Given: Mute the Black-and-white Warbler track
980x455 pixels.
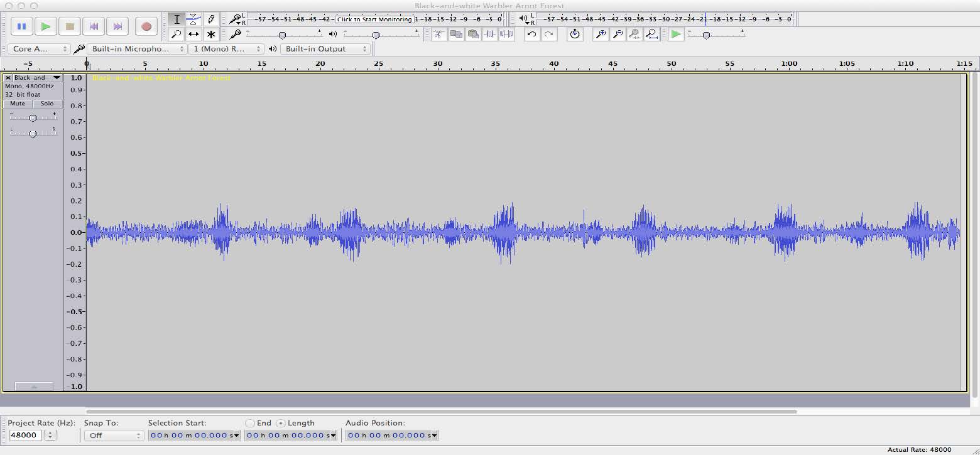Looking at the screenshot, I should tap(18, 104).
